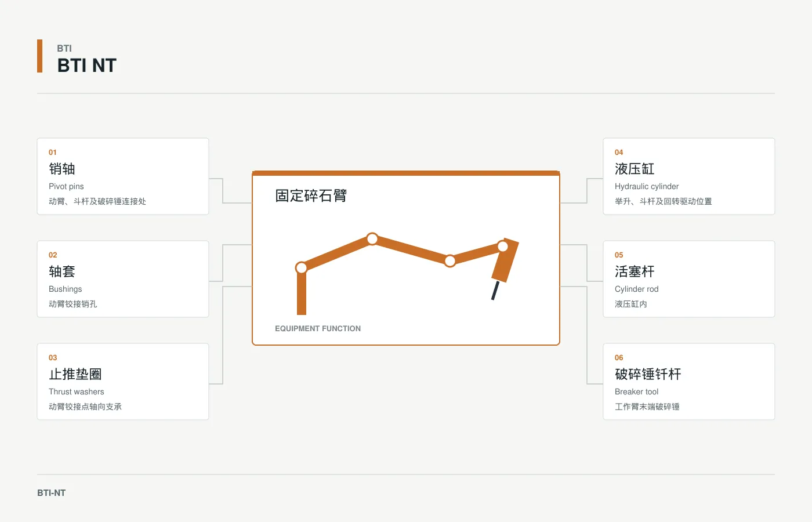Click the description '动臂铰接销孔'
812x522 pixels.
(x=73, y=304)
